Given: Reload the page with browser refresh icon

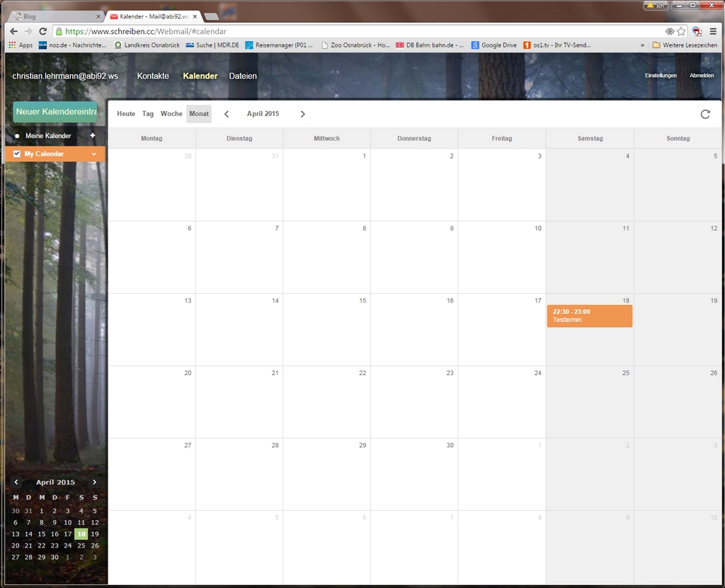Looking at the screenshot, I should click(43, 31).
